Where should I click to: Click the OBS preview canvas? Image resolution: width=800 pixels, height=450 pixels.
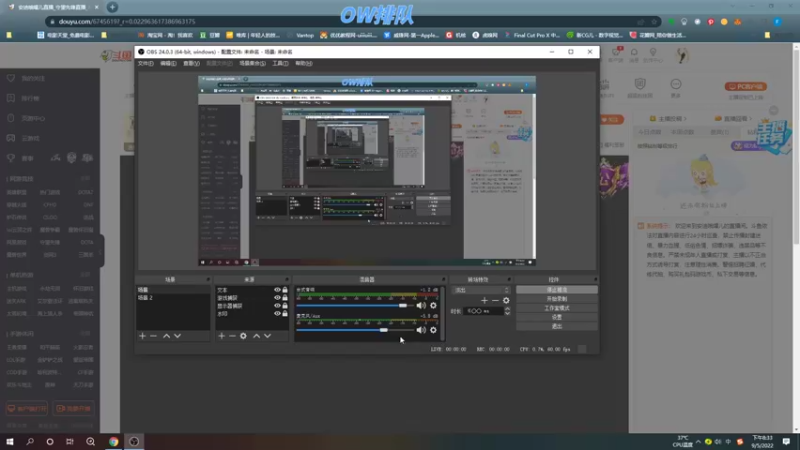367,170
